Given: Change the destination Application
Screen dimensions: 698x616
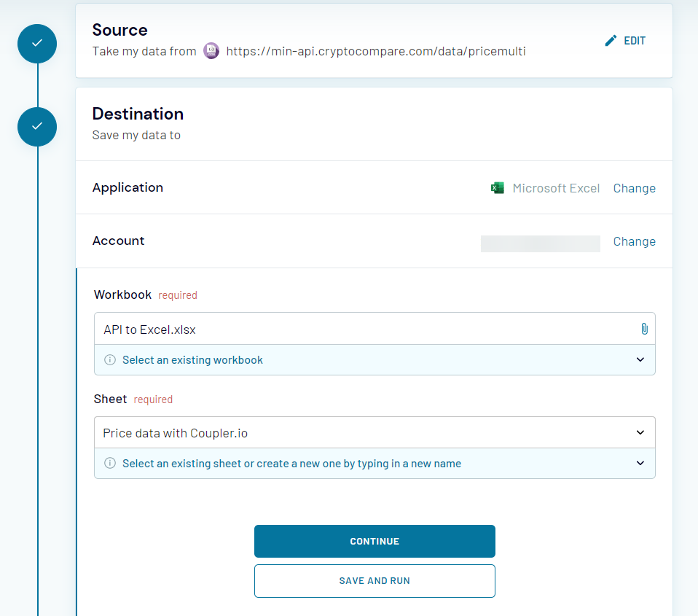Looking at the screenshot, I should (x=634, y=188).
